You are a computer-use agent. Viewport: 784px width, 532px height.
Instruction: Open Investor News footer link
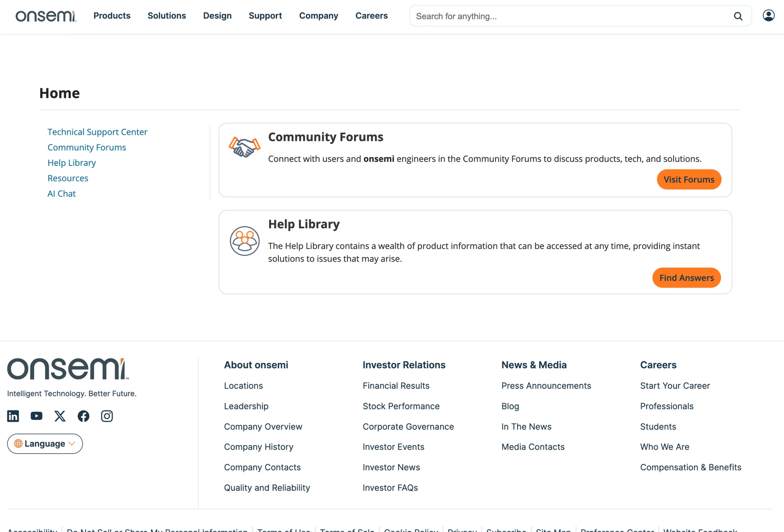click(x=391, y=467)
